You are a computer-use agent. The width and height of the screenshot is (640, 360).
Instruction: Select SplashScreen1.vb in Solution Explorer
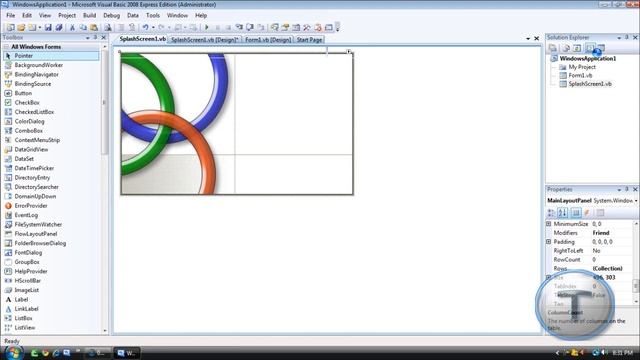590,84
